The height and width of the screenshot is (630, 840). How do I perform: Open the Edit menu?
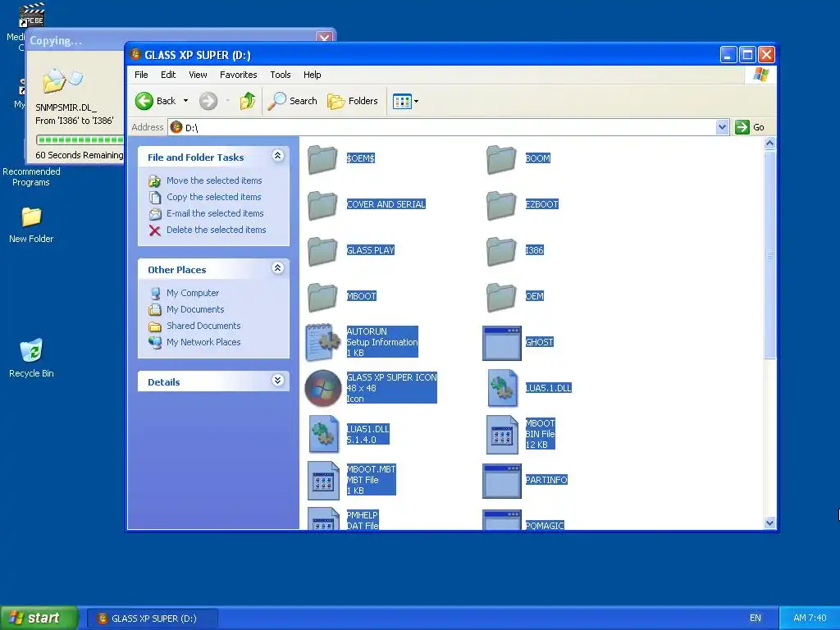[168, 75]
